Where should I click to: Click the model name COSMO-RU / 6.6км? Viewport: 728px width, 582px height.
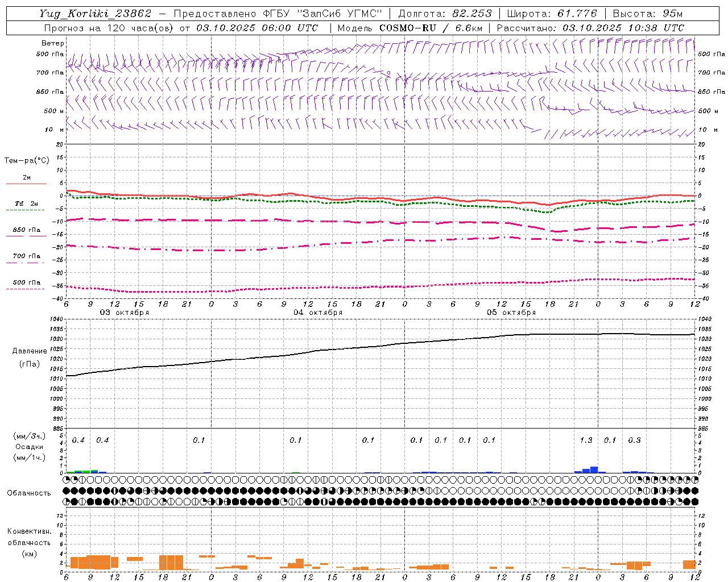tap(431, 28)
